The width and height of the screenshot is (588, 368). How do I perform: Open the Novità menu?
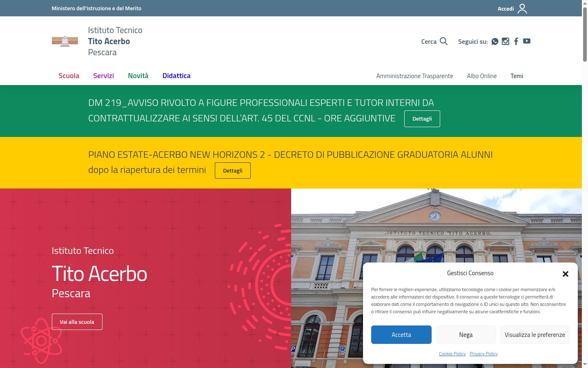[x=138, y=76]
